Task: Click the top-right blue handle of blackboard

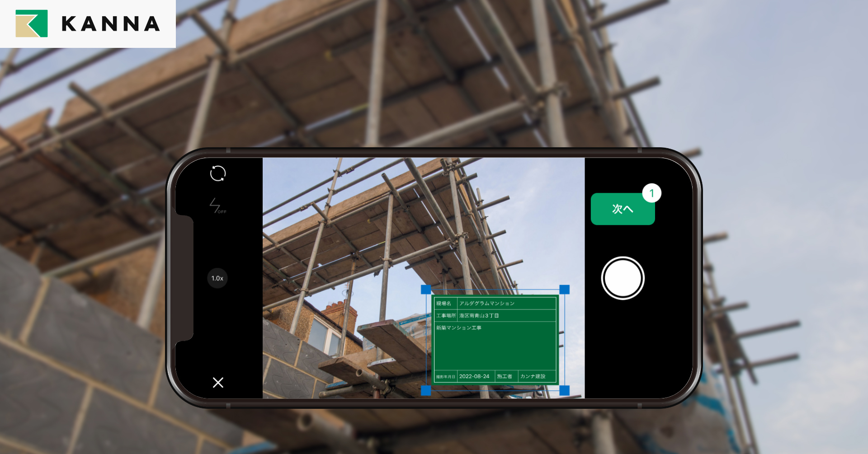Action: point(564,290)
